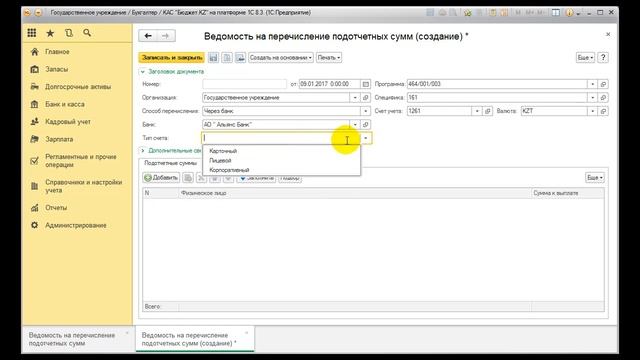640x360 pixels.
Task: Go back with the left arrow
Action: click(148, 36)
